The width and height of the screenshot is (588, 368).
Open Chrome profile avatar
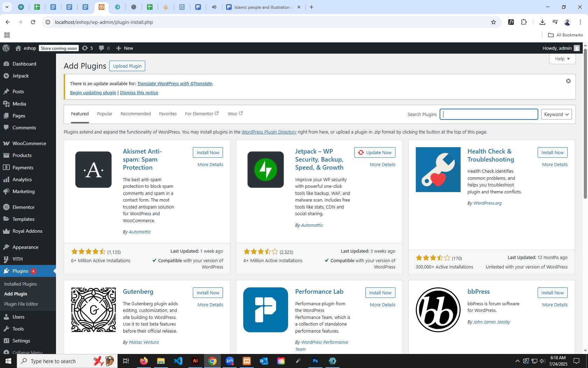567,22
